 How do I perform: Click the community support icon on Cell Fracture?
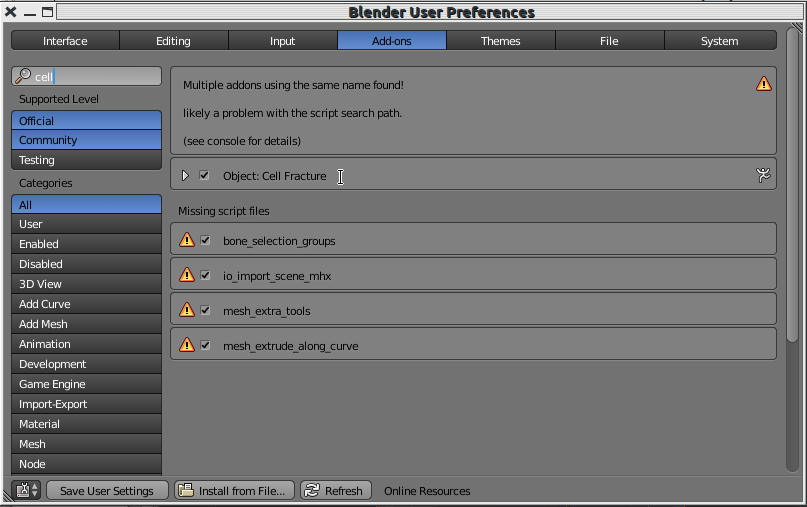[x=763, y=176]
